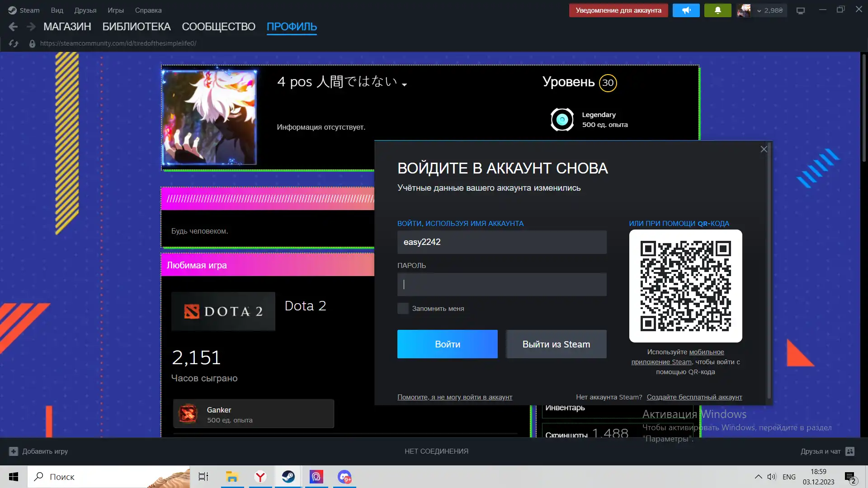Open Task View on taskbar
Viewport: 868px width, 488px height.
203,477
